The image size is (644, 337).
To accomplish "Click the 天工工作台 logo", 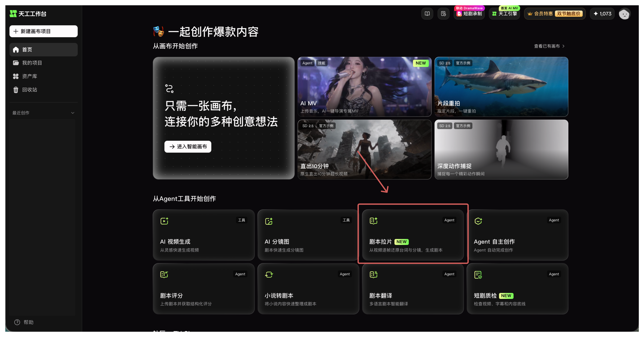I will tap(28, 14).
